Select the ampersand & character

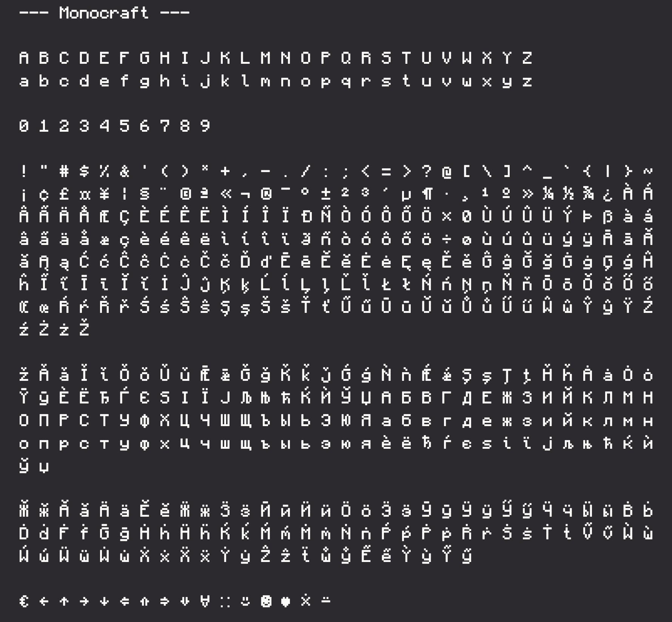tap(125, 171)
